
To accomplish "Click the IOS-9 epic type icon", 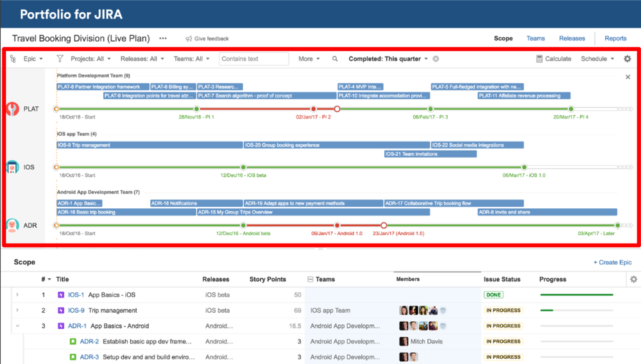I will [61, 310].
